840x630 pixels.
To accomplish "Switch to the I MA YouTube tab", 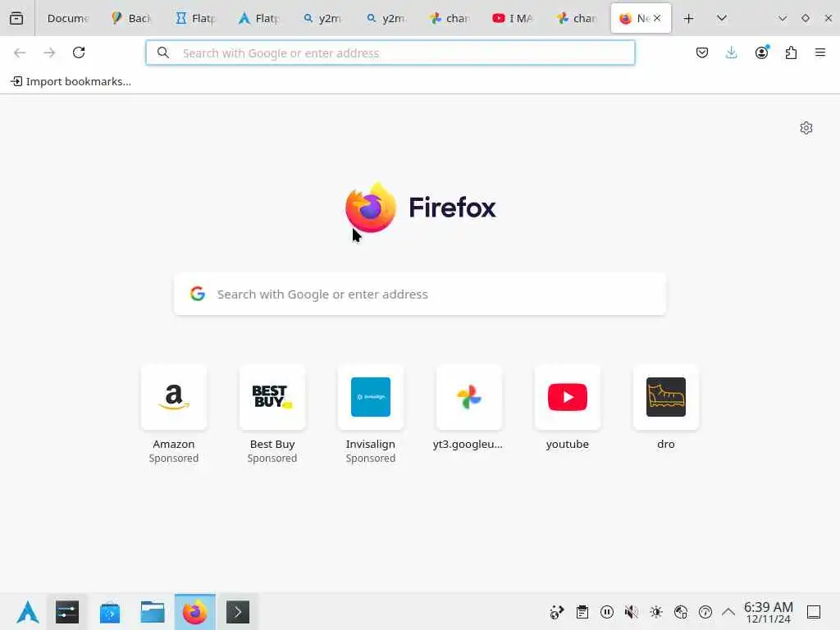I will tap(514, 18).
